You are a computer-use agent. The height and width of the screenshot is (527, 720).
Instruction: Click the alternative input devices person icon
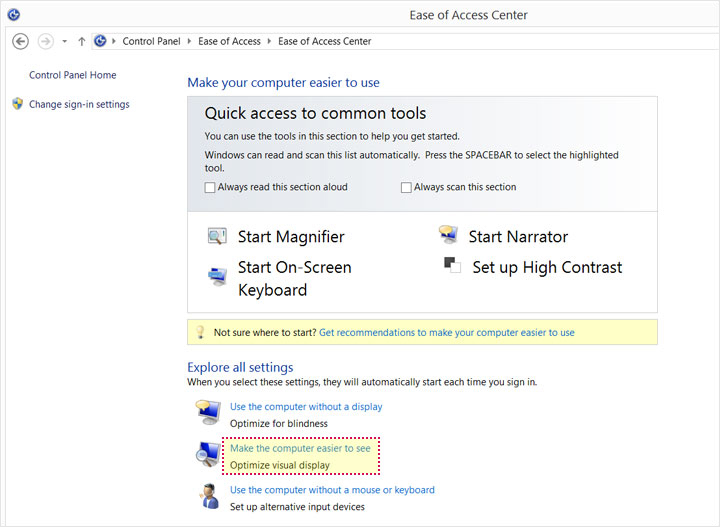[209, 496]
